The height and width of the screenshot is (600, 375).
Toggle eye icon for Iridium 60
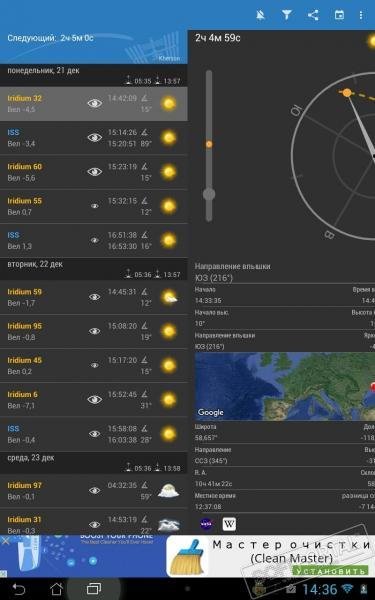click(95, 172)
